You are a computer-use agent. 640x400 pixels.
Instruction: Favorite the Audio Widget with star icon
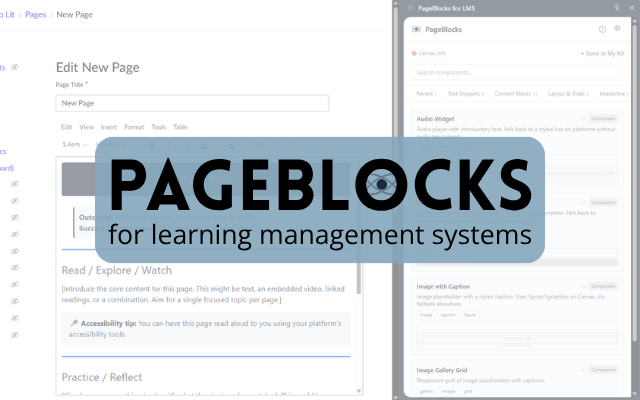pyautogui.click(x=582, y=119)
